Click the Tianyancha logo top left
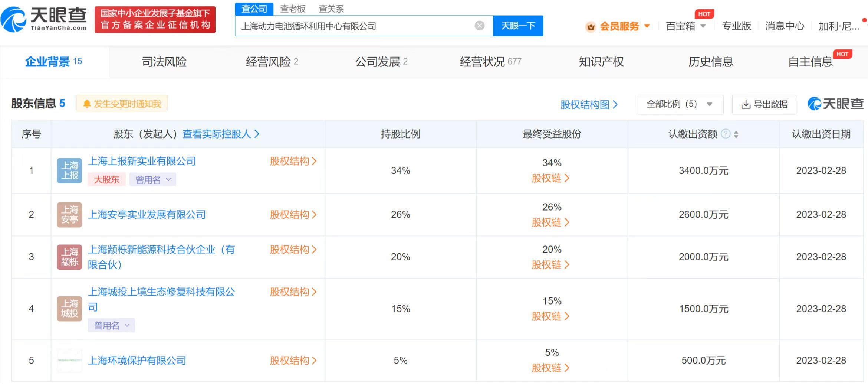This screenshot has height=384, width=868. tap(45, 18)
